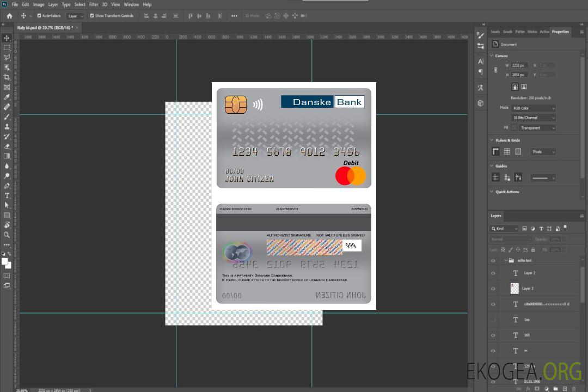
Task: Disable the Auto-Select checkbox
Action: pos(39,16)
